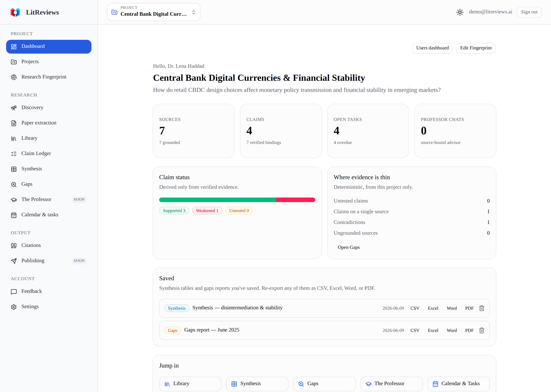Image resolution: width=551 pixels, height=392 pixels.
Task: Click the Weakened 1 badge
Action: 207,211
